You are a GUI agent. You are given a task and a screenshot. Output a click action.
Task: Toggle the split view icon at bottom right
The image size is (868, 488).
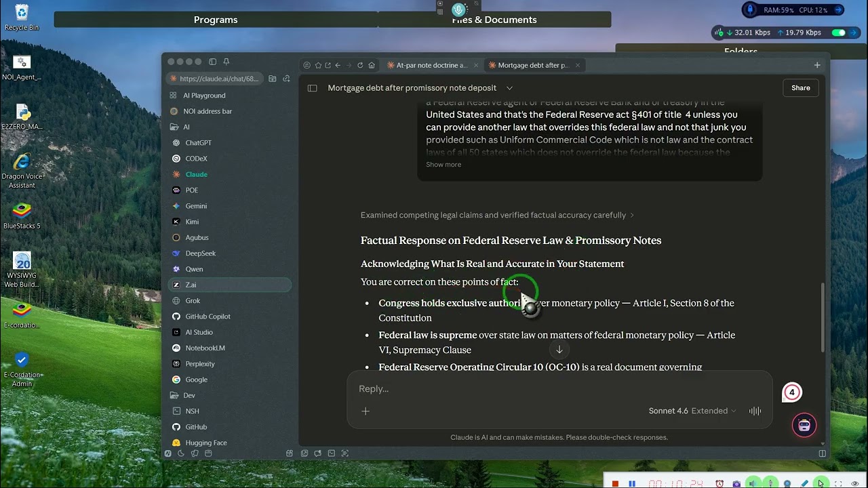point(822,453)
